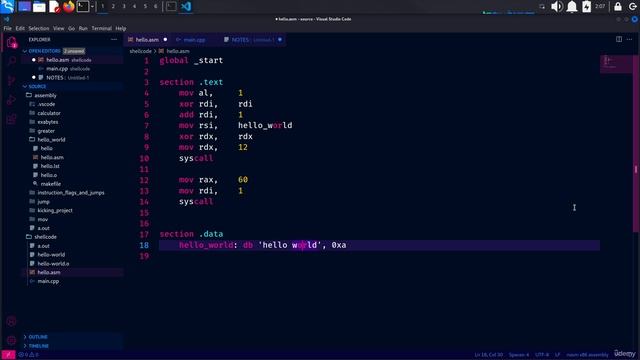Viewport: 640px width, 360px height.
Task: Open terminal launcher dropdown arrow in panel
Action: [92, 7]
